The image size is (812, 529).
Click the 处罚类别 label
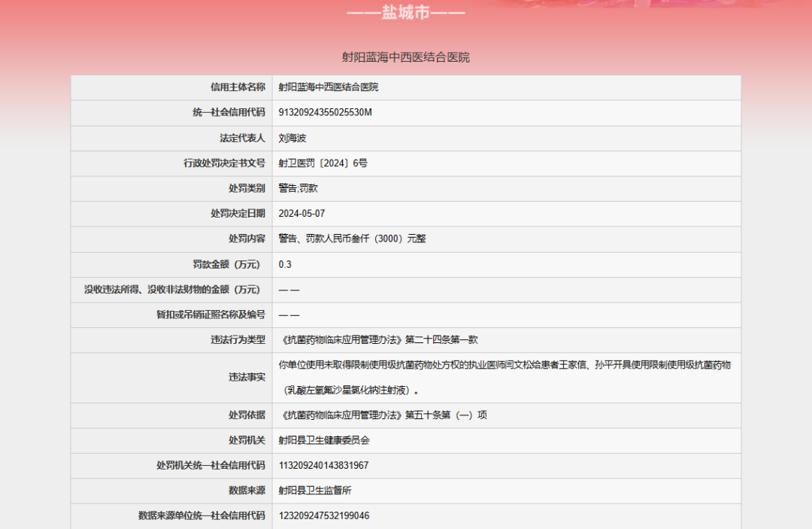pyautogui.click(x=247, y=188)
